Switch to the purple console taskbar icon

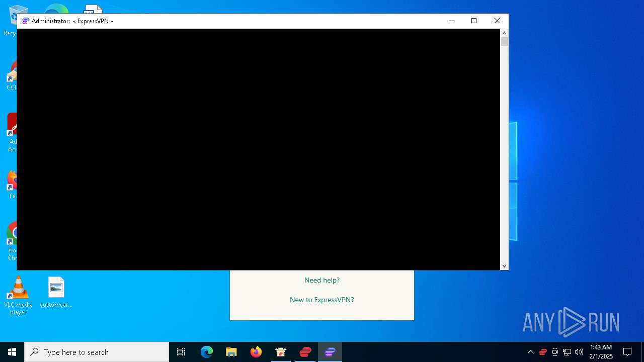pos(330,352)
